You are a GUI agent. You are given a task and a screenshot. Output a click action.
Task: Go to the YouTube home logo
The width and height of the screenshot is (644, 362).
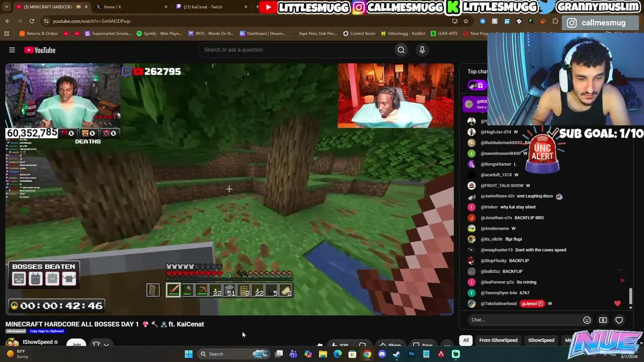point(40,50)
